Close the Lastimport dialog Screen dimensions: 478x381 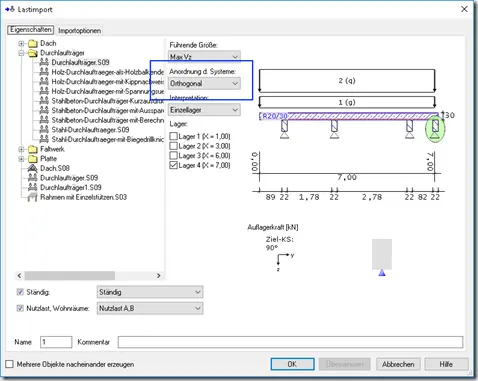click(464, 9)
